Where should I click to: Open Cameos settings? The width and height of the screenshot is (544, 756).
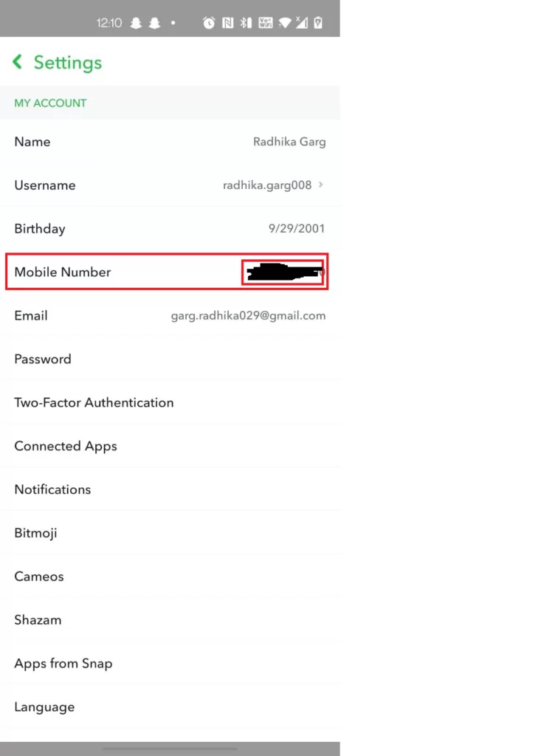coord(170,576)
